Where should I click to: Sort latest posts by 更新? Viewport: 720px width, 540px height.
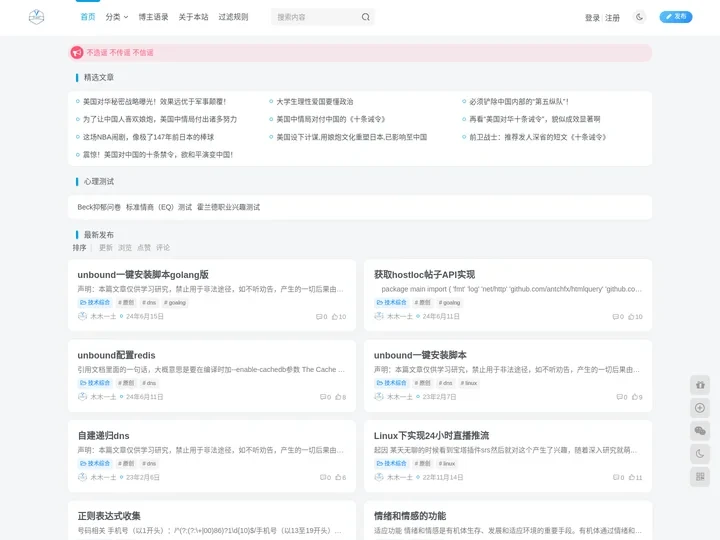coord(106,248)
